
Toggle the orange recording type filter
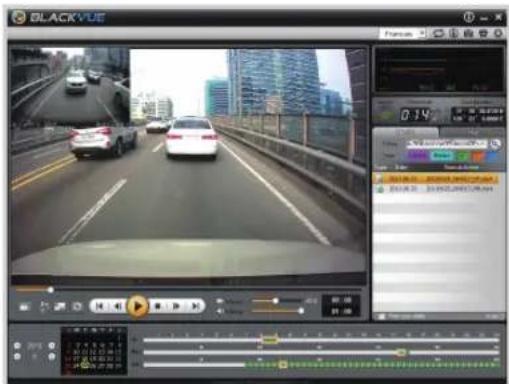click(x=478, y=156)
